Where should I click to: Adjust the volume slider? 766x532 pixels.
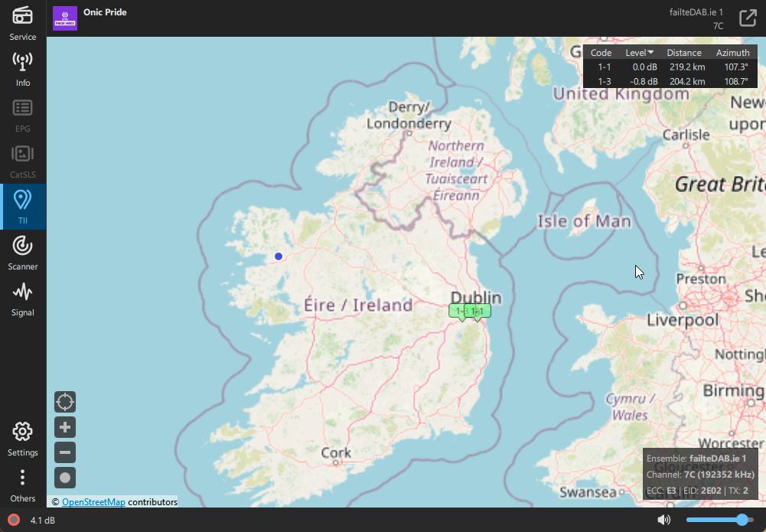click(x=719, y=520)
